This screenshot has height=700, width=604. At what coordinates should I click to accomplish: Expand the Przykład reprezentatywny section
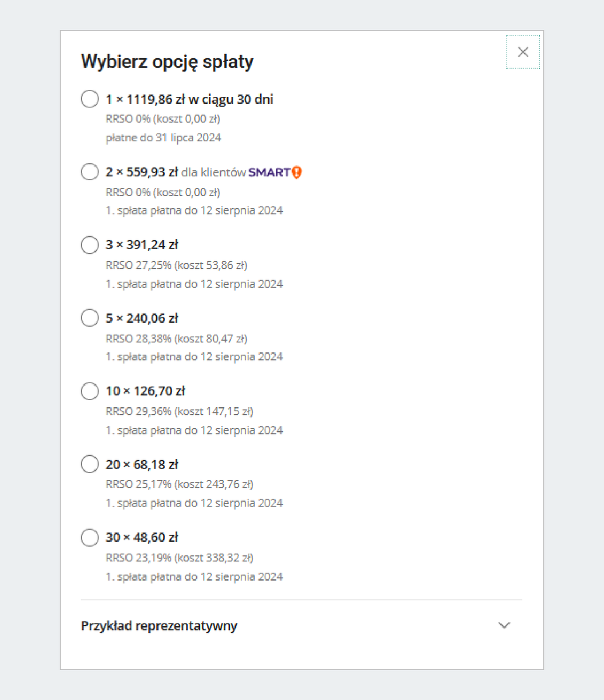(x=159, y=625)
